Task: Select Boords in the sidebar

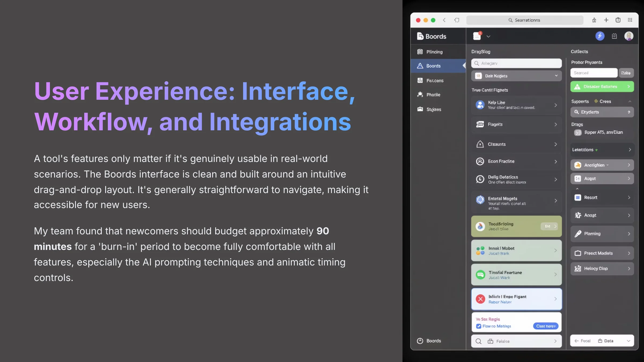Action: click(438, 66)
